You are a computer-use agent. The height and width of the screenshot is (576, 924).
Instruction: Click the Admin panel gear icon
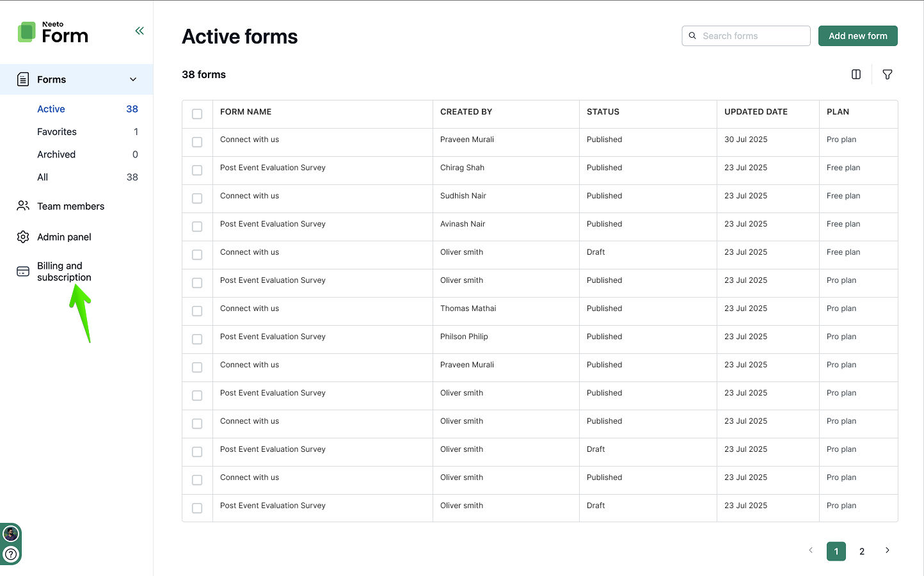point(23,237)
